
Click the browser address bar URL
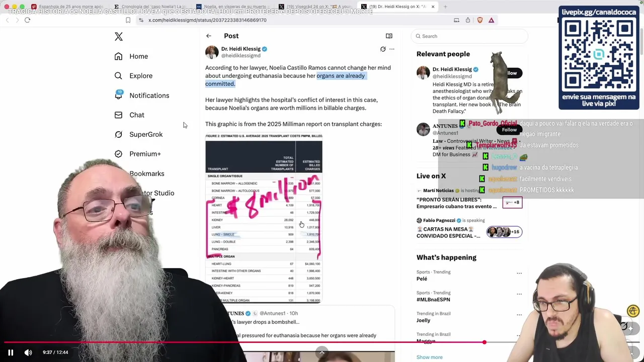[x=207, y=20]
